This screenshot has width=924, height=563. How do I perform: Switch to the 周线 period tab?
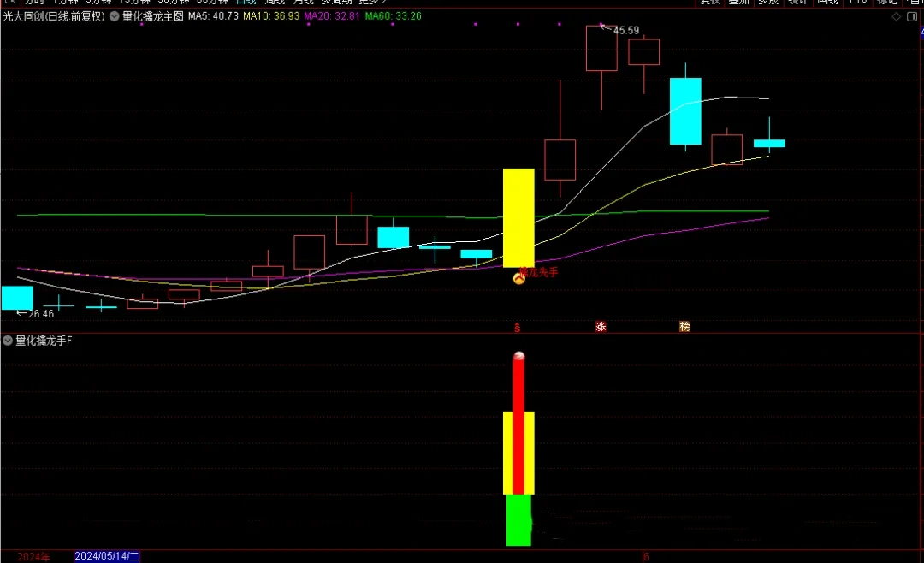[x=275, y=3]
